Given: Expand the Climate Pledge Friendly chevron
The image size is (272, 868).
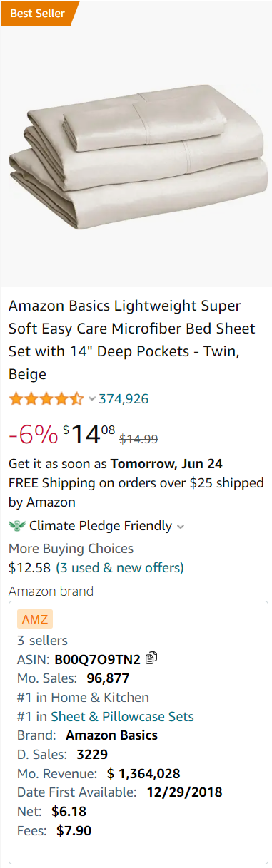Looking at the screenshot, I should 181,527.
